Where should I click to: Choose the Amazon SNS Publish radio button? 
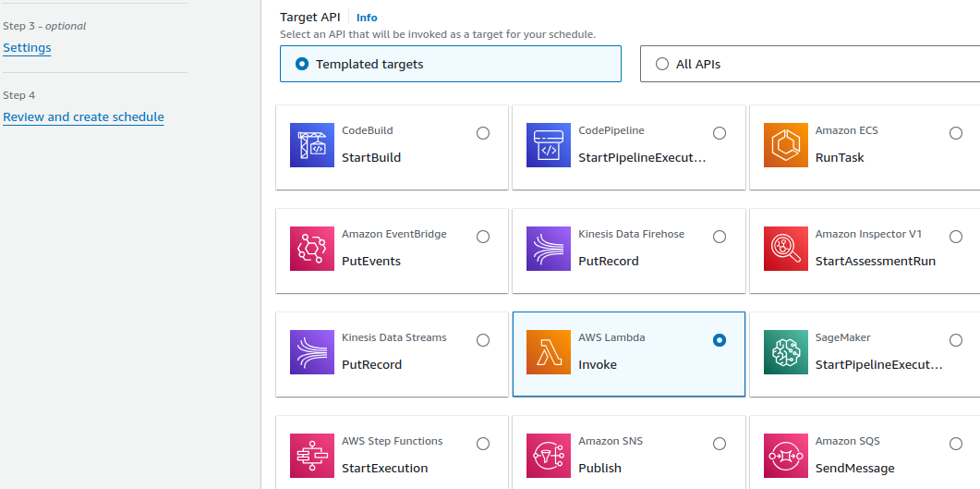pyautogui.click(x=720, y=444)
